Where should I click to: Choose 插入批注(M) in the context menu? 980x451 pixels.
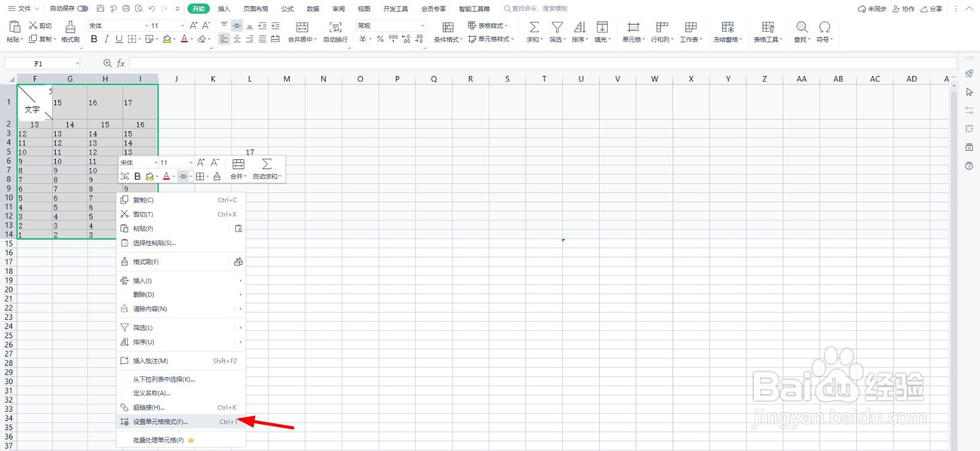181,361
